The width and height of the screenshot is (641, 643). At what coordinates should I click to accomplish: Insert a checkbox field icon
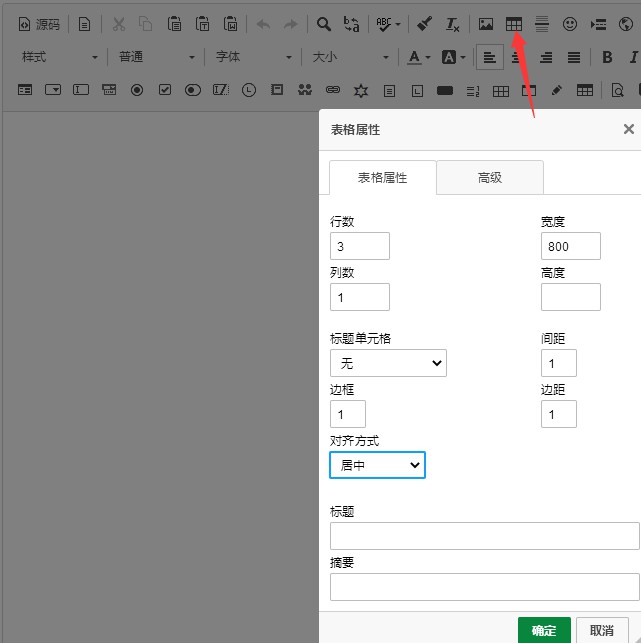tap(165, 90)
